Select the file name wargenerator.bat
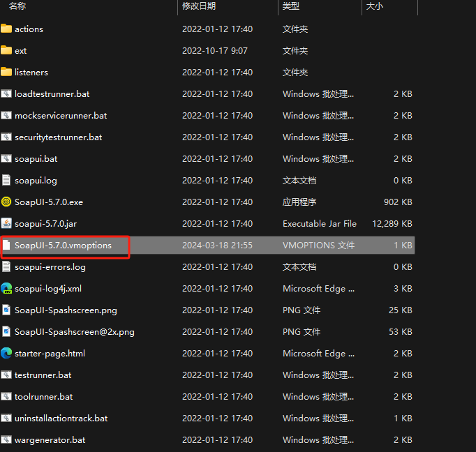 [50, 440]
